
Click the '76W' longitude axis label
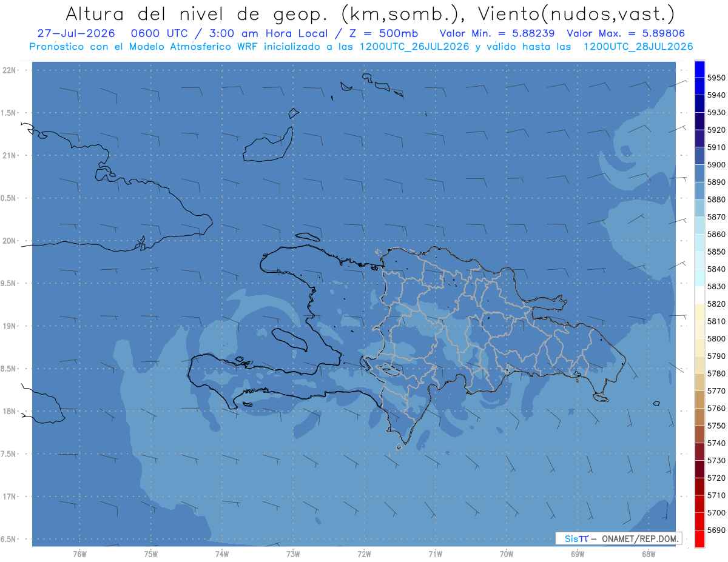tap(79, 554)
